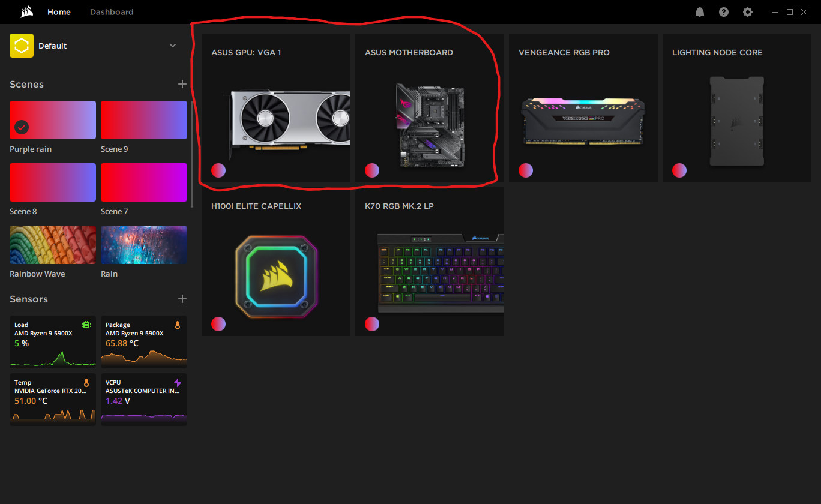Screen dimensions: 821x504
Task: Select the Rainbow Wave scene thumbnail
Action: (53, 245)
